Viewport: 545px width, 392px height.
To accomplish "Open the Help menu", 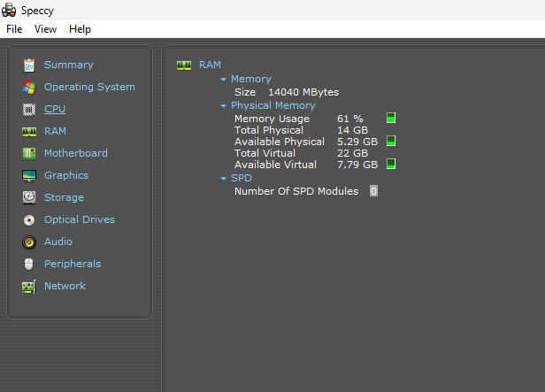I will (80, 29).
